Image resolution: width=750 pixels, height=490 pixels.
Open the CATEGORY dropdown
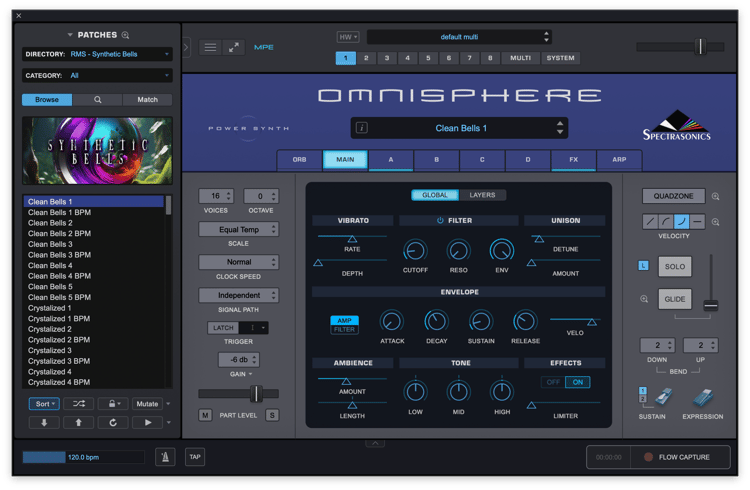(97, 76)
